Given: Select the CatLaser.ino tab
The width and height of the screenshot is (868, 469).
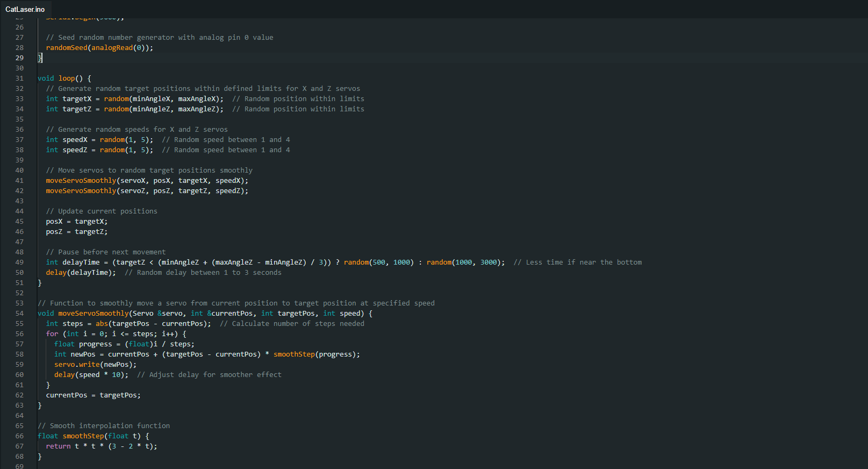Looking at the screenshot, I should [25, 9].
